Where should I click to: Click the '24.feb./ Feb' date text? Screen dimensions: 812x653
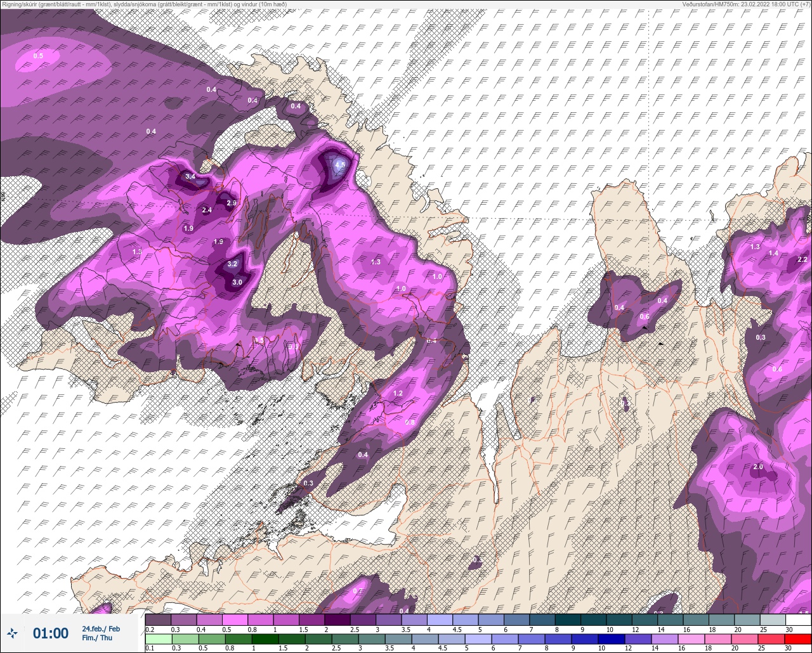[x=101, y=628]
